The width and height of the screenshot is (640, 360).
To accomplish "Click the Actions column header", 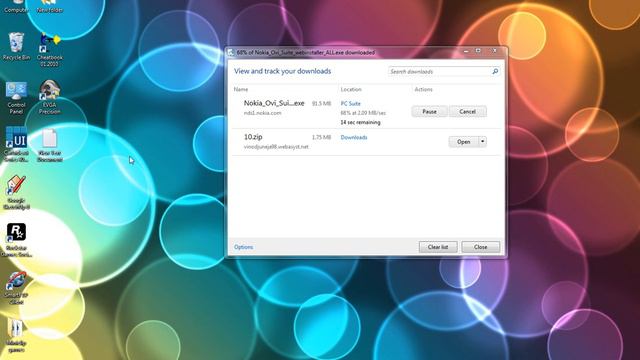I will [423, 89].
